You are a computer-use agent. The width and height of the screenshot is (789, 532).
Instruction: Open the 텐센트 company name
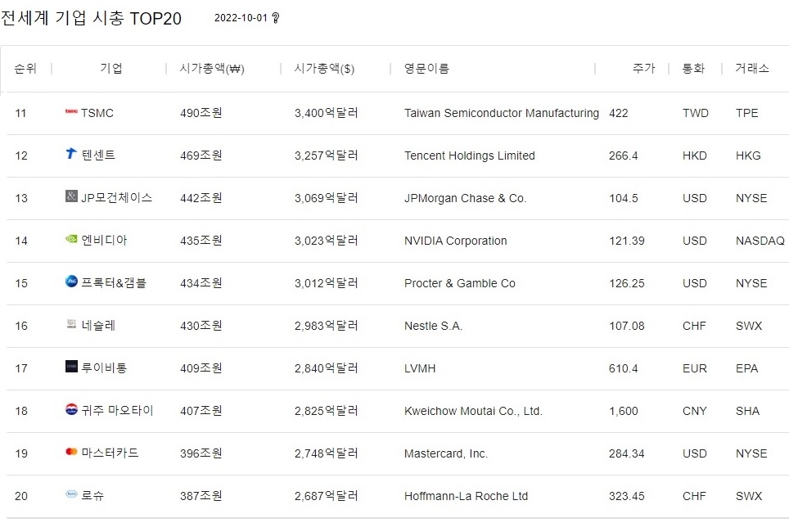pyautogui.click(x=98, y=155)
